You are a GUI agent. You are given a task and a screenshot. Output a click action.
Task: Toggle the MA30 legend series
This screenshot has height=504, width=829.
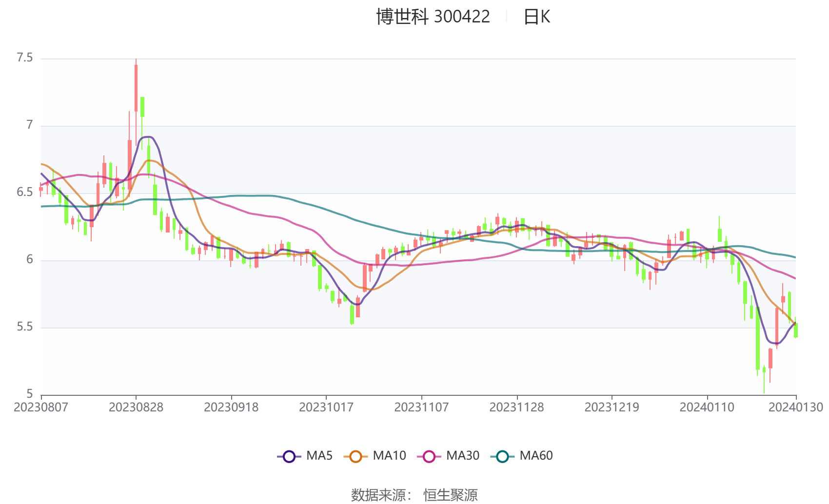pos(448,456)
